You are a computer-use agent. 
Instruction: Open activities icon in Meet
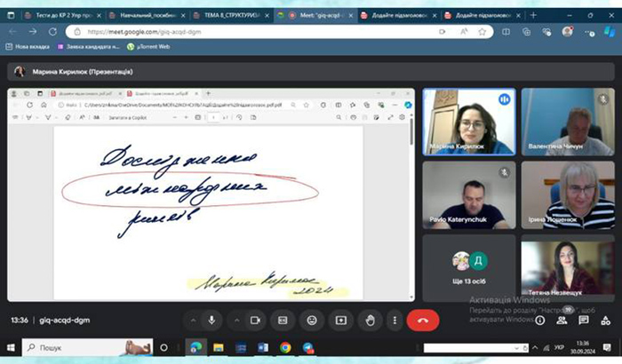(x=605, y=320)
